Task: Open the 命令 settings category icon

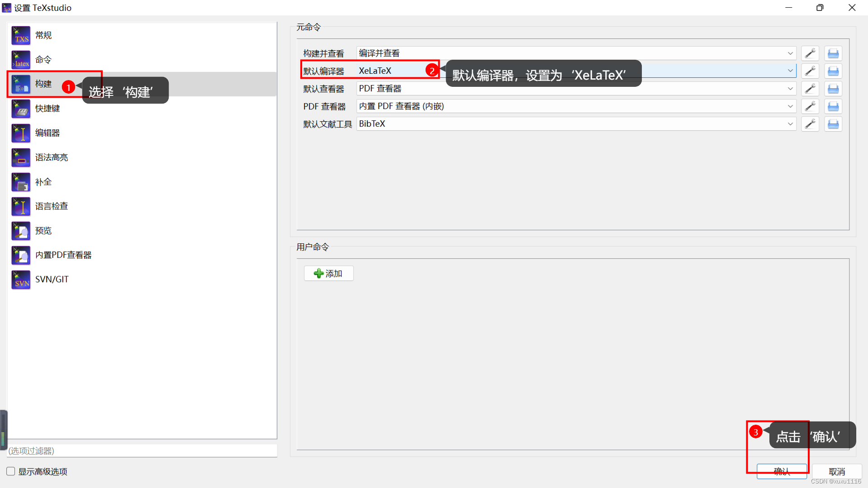Action: (21, 60)
